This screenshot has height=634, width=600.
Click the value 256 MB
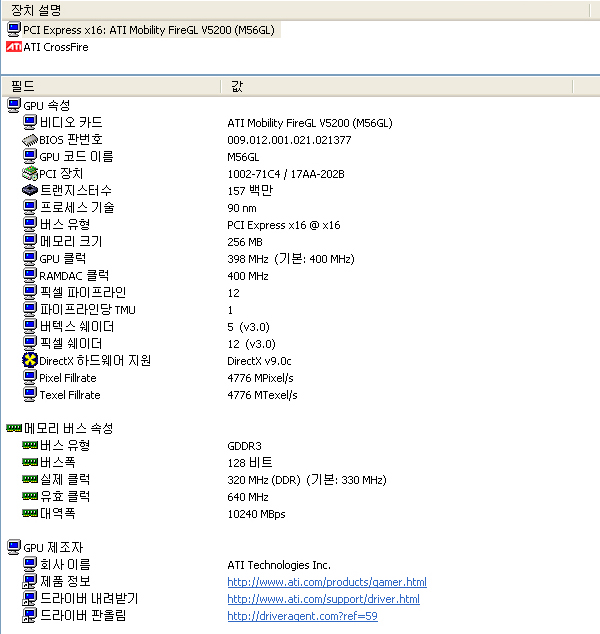[x=245, y=242]
